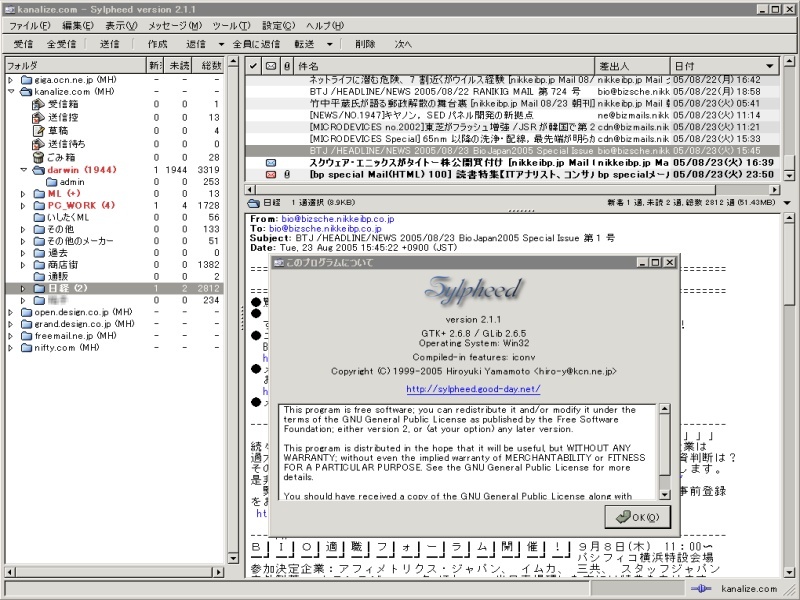Click the open.design.co.jp mailbox icon
800x600 pixels.
(x=27, y=312)
